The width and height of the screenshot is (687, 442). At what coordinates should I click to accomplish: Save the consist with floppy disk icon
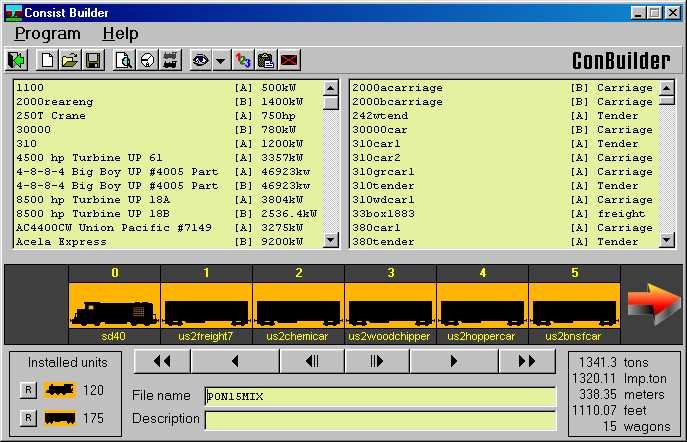pos(93,60)
